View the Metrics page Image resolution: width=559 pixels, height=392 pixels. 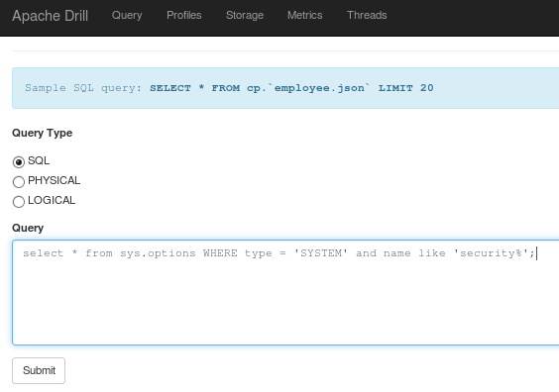[x=305, y=15]
